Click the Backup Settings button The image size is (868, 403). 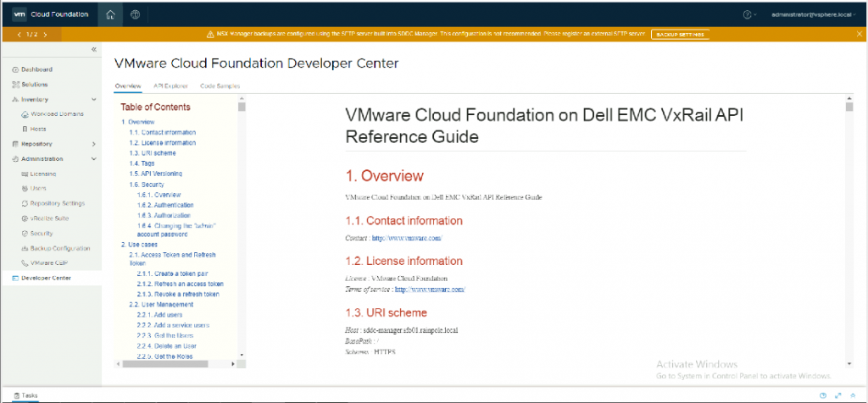(679, 35)
